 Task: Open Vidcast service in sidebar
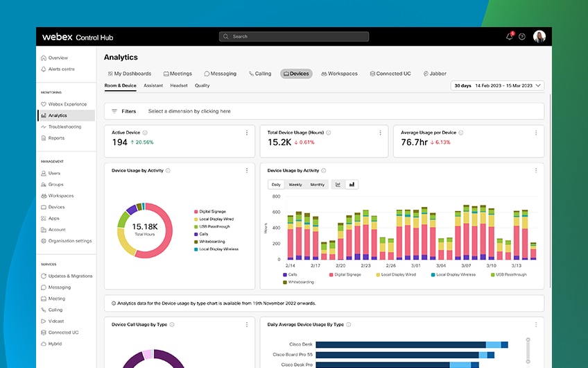coord(53,321)
